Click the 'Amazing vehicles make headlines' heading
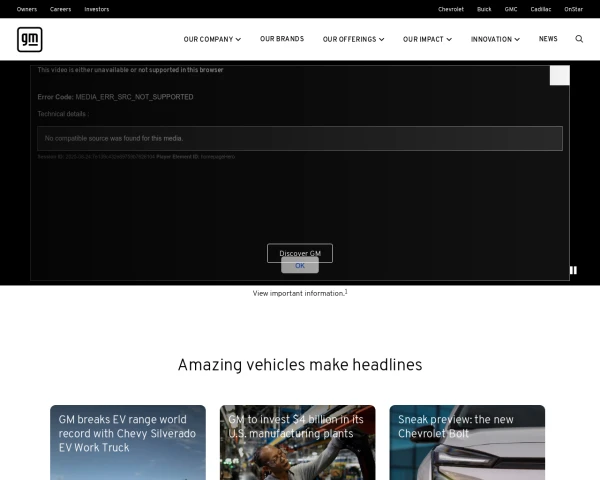 point(300,365)
